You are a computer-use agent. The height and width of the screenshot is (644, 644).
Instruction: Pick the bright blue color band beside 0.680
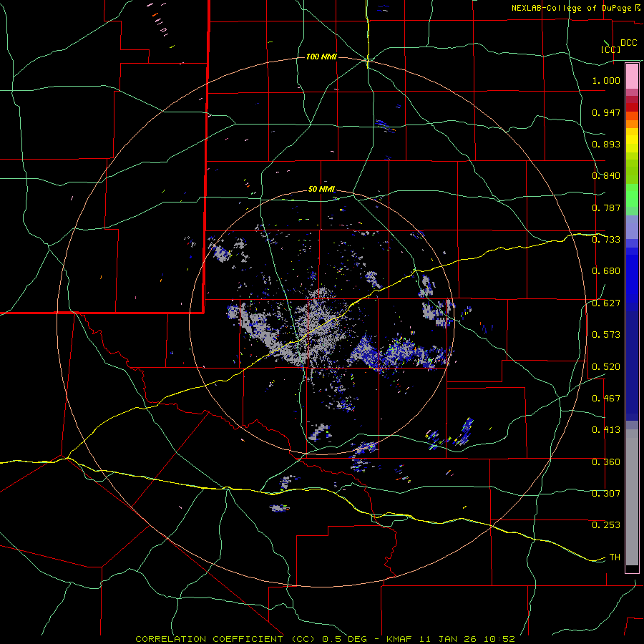coord(632,275)
